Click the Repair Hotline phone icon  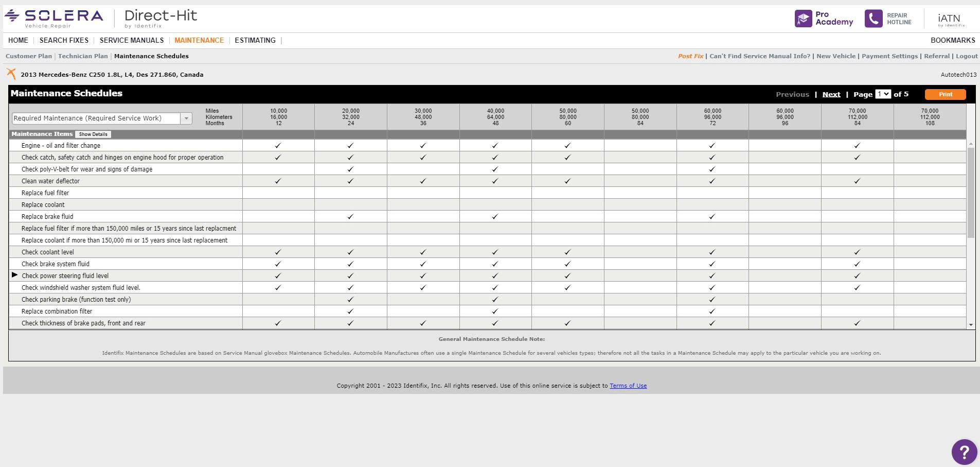coord(873,19)
